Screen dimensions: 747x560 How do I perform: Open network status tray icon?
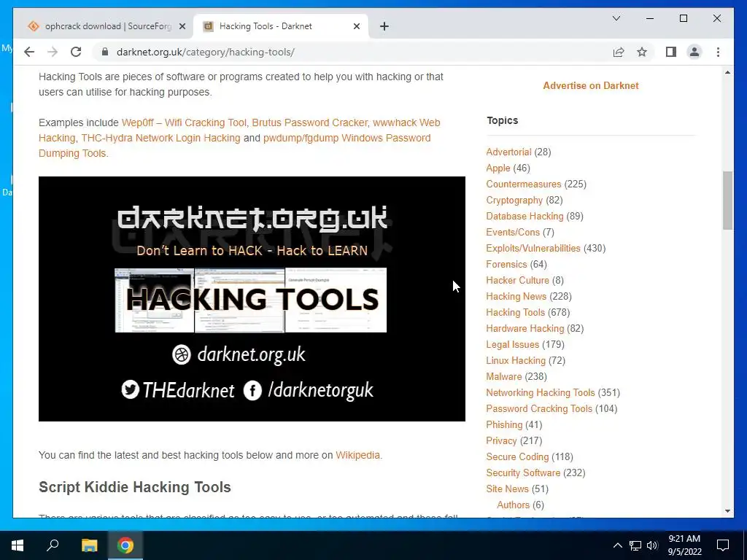[635, 545]
